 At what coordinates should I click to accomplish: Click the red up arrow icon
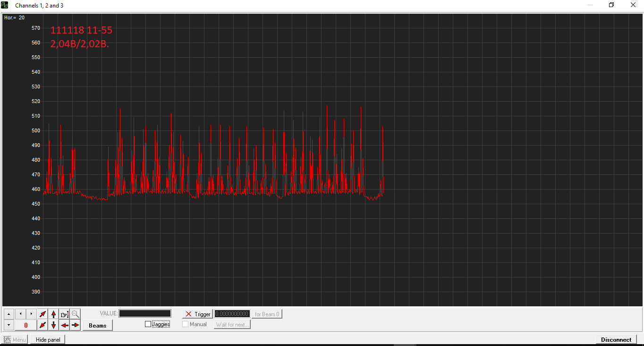(54, 314)
